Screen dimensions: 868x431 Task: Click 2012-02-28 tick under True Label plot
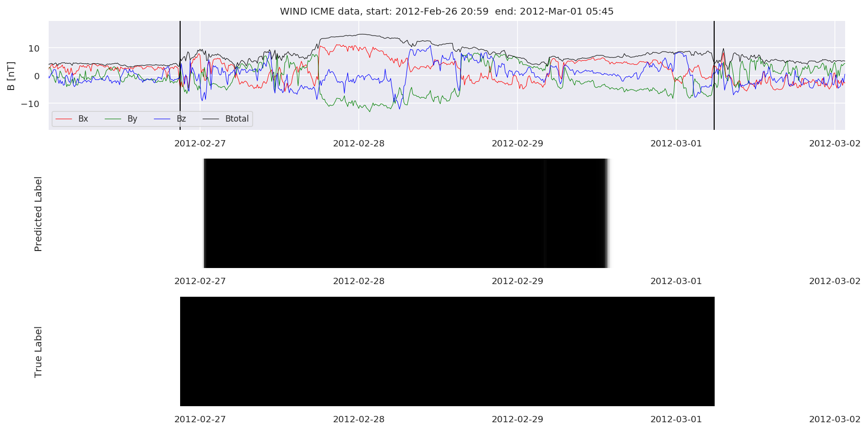(359, 419)
